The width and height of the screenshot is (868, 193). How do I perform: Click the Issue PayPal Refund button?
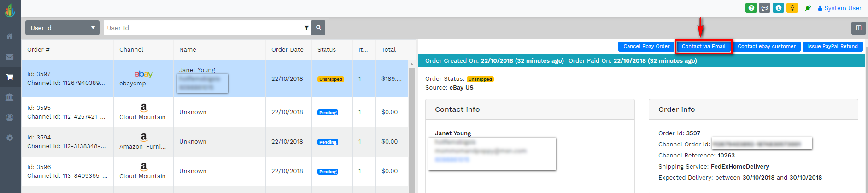pyautogui.click(x=833, y=47)
